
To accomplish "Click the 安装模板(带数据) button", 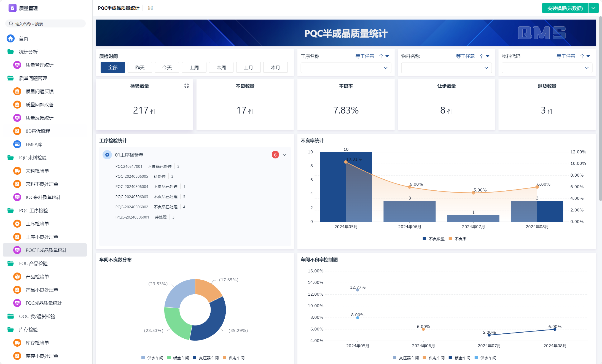I will [565, 8].
